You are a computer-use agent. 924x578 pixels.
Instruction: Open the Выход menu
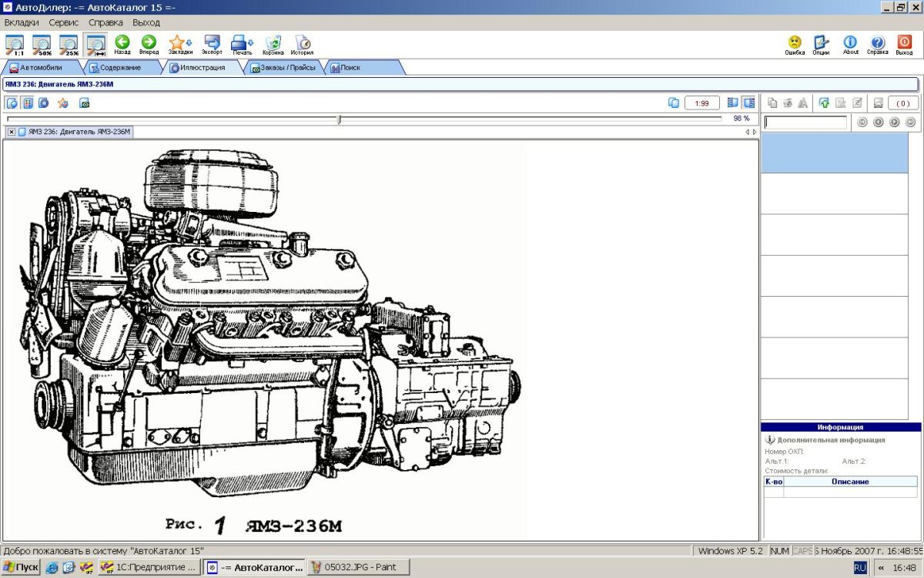pos(146,23)
